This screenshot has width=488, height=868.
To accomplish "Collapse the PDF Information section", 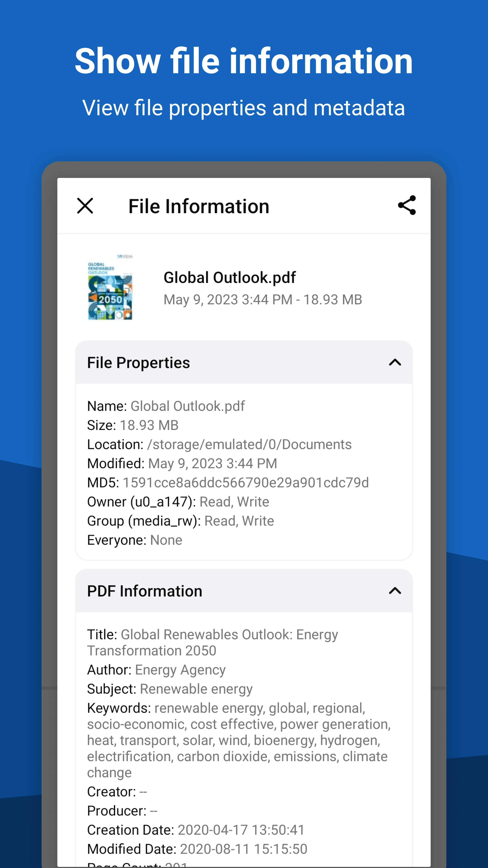I will 395,591.
